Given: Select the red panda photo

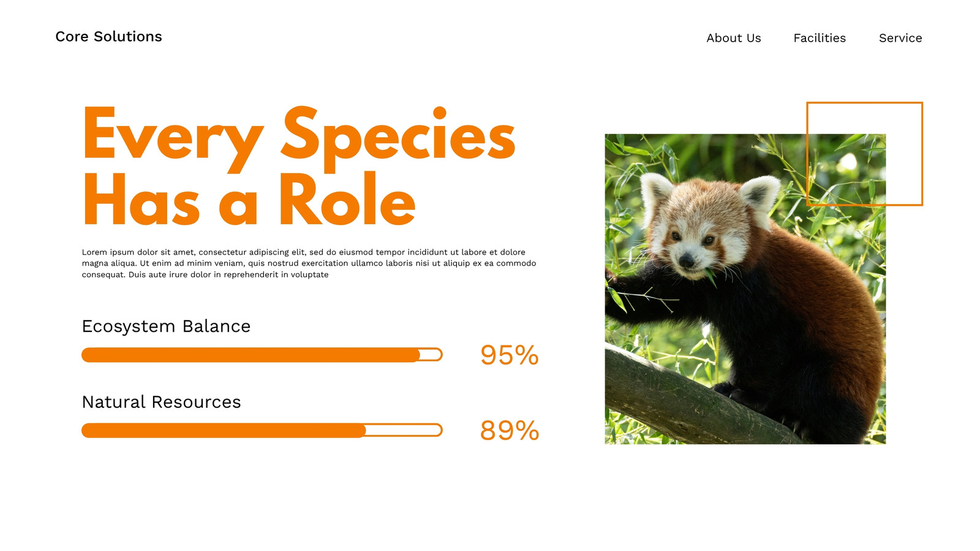Looking at the screenshot, I should coord(745,289).
